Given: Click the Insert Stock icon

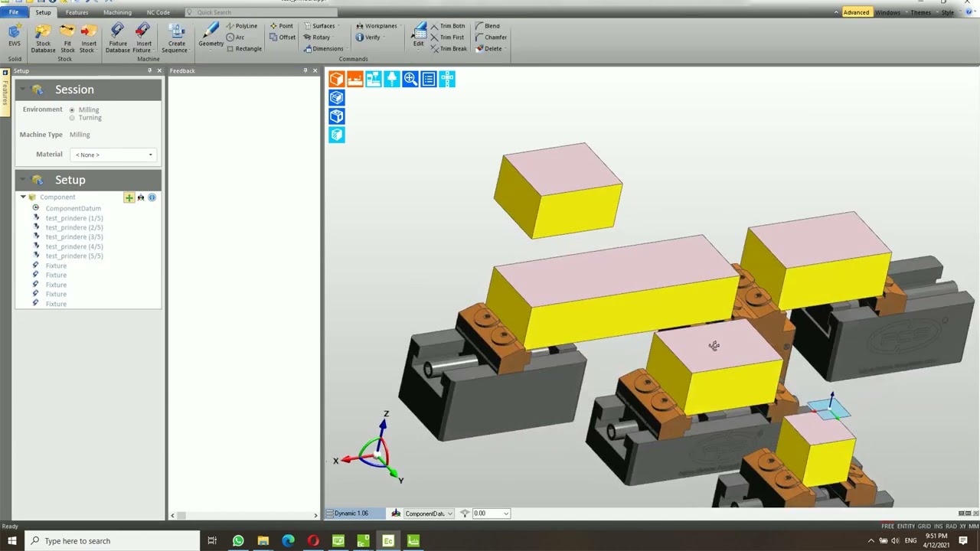Looking at the screenshot, I should pyautogui.click(x=89, y=37).
